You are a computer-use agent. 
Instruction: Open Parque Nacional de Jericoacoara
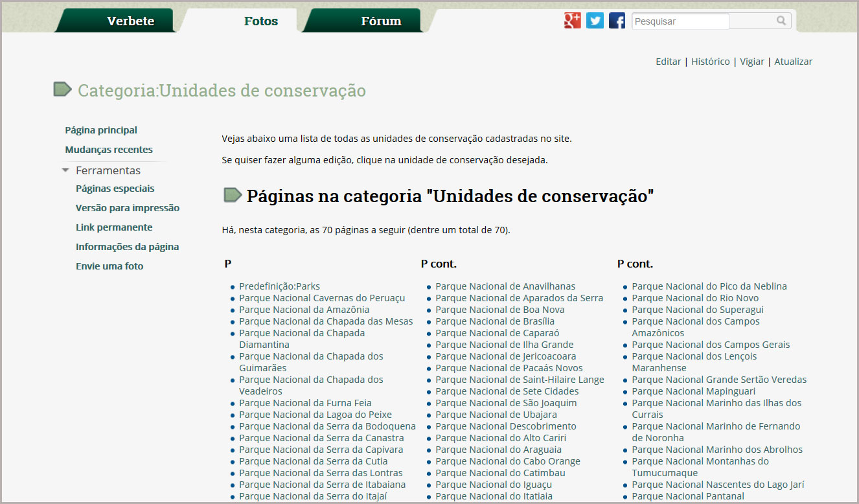tap(505, 356)
